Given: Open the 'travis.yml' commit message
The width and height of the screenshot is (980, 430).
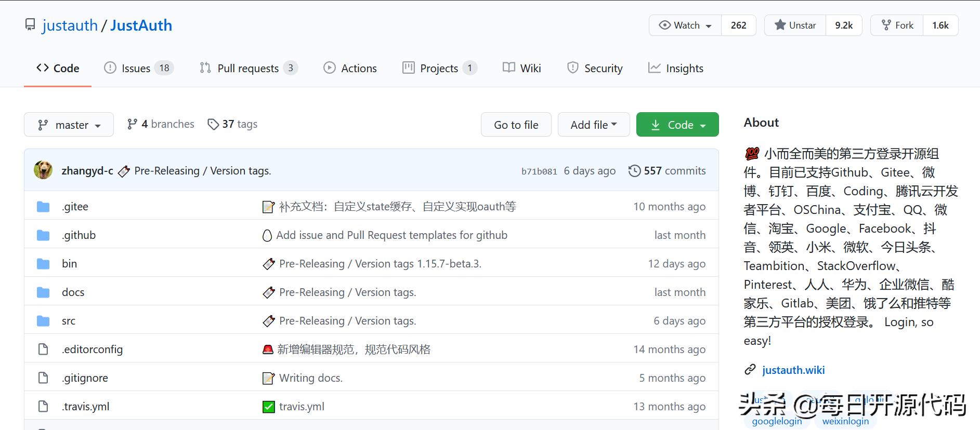Looking at the screenshot, I should tap(302, 407).
